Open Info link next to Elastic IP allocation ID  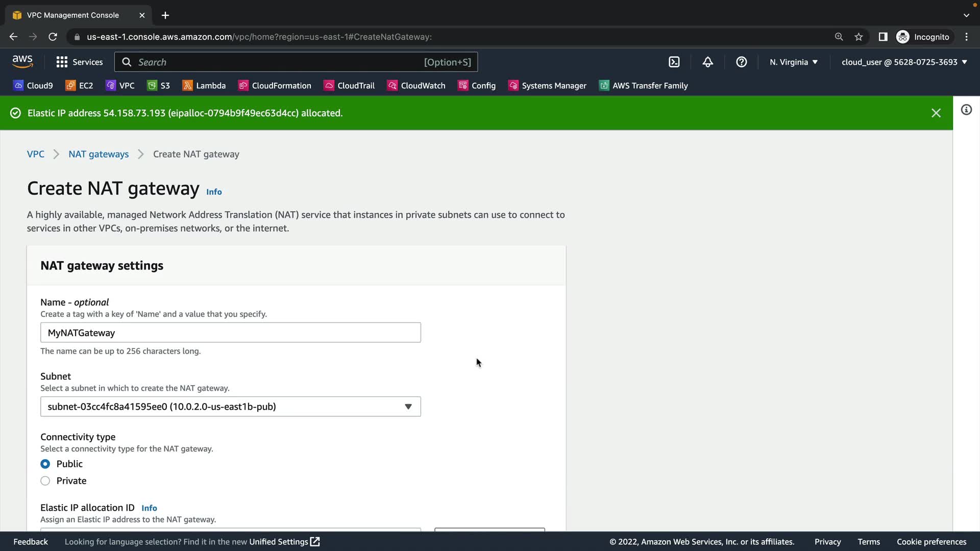(149, 508)
